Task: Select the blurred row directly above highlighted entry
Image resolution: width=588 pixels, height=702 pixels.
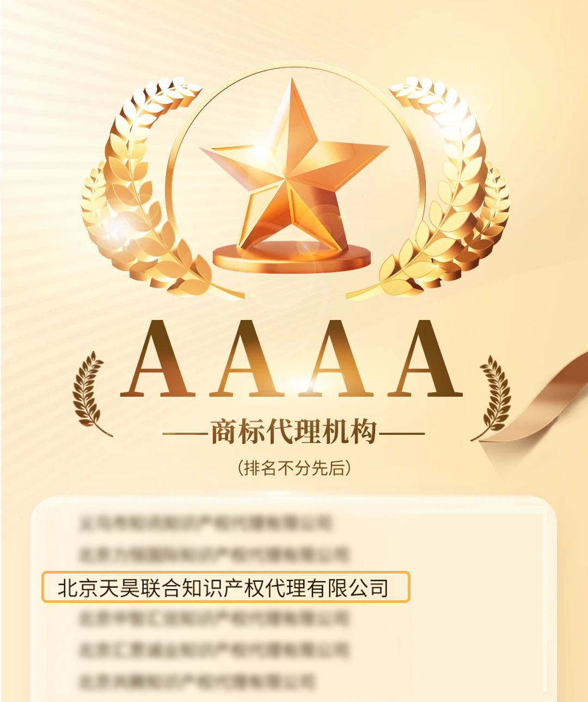Action: (213, 555)
